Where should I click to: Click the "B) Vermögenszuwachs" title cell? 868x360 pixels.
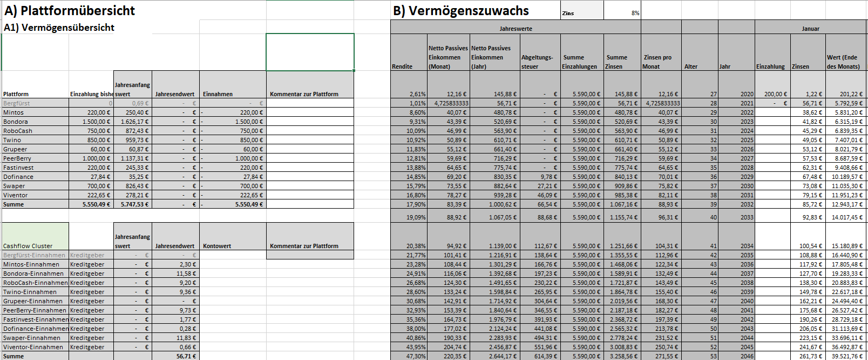[x=460, y=11]
